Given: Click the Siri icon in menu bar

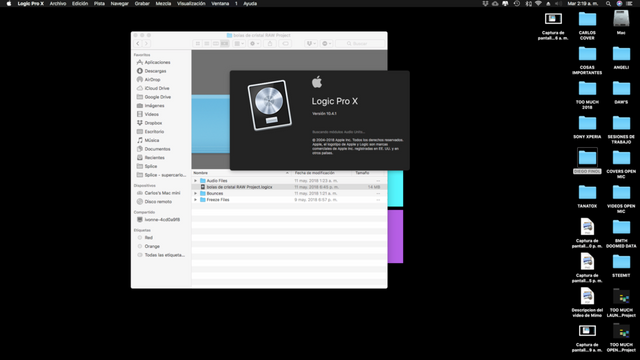Looking at the screenshot, I should pos(619,4).
